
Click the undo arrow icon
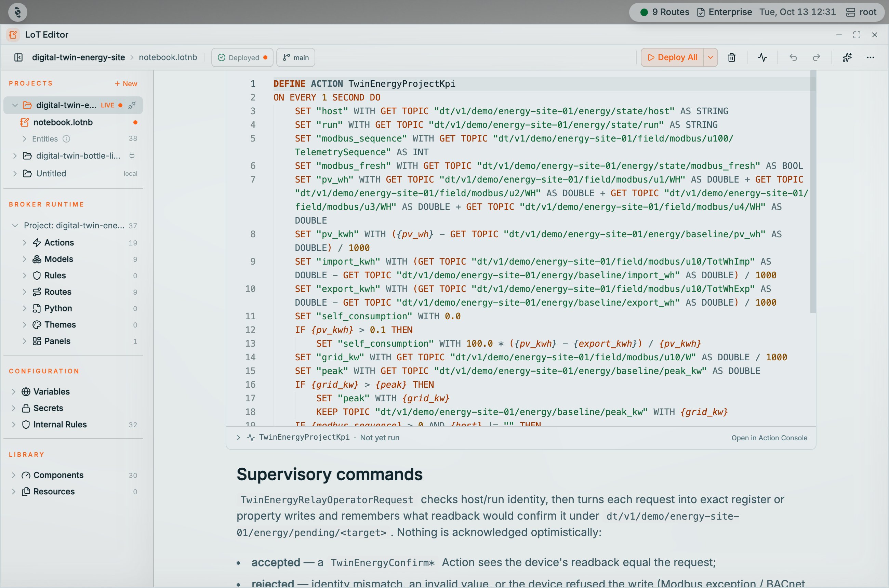[793, 57]
